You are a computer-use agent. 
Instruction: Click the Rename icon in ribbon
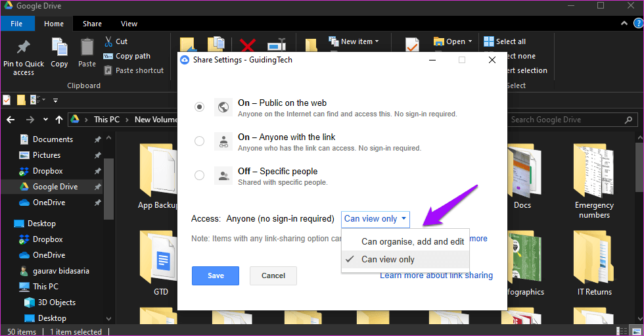[277, 44]
